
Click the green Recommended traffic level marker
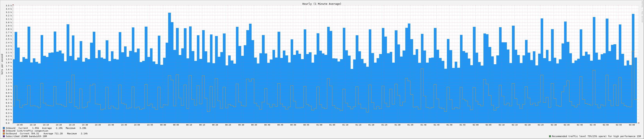[x=550, y=136]
